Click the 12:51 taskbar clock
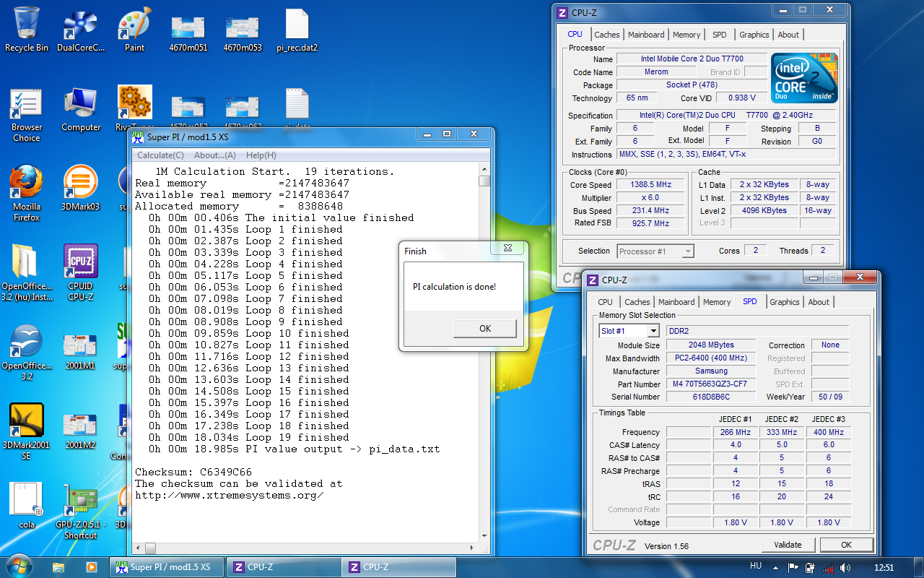 (884, 567)
